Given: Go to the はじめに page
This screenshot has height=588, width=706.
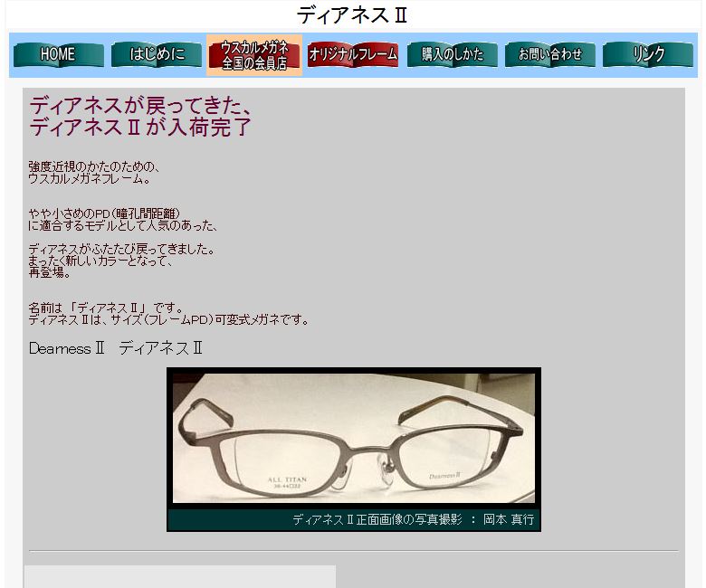Looking at the screenshot, I should point(157,54).
